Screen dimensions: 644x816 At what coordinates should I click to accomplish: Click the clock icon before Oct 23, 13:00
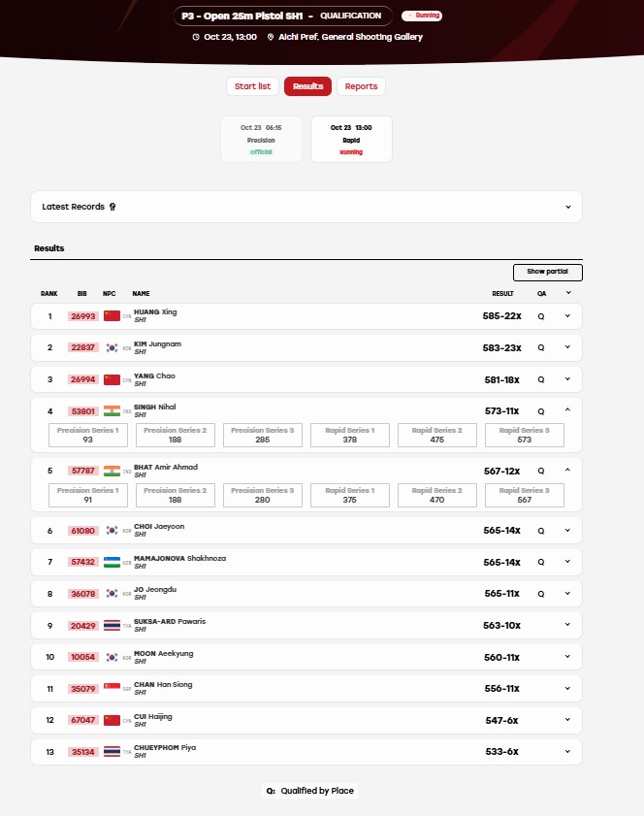pos(196,37)
